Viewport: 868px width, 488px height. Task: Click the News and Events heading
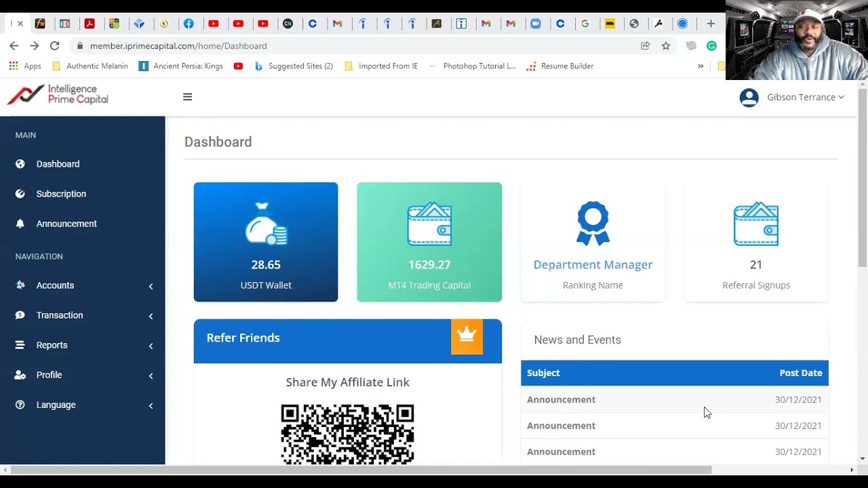tap(577, 340)
